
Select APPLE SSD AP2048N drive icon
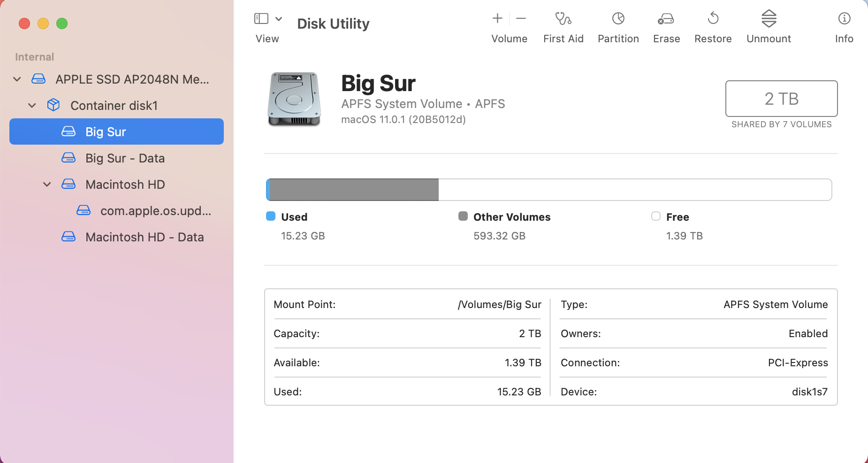click(38, 79)
